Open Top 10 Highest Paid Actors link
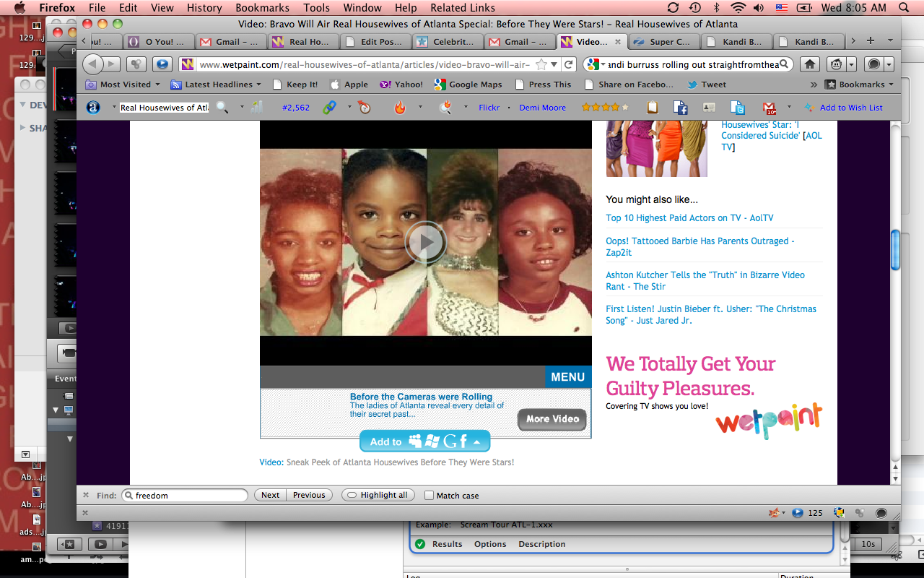Viewport: 924px width, 578px height. [689, 217]
